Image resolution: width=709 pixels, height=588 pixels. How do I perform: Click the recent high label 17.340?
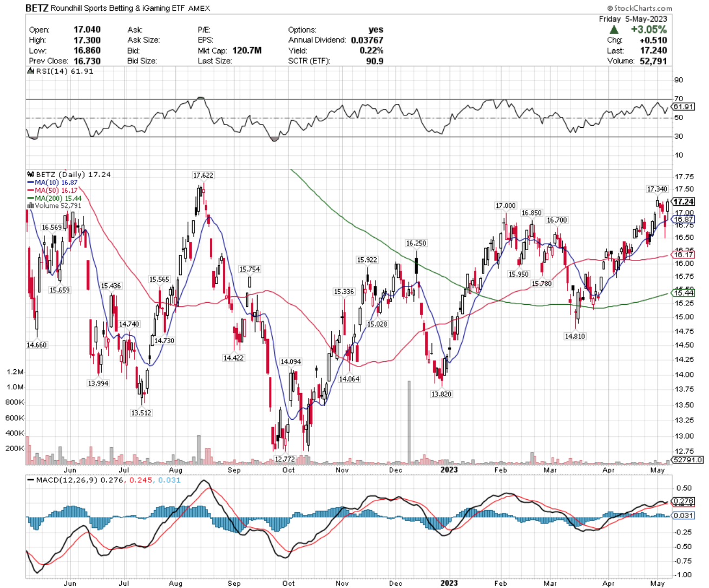click(657, 189)
